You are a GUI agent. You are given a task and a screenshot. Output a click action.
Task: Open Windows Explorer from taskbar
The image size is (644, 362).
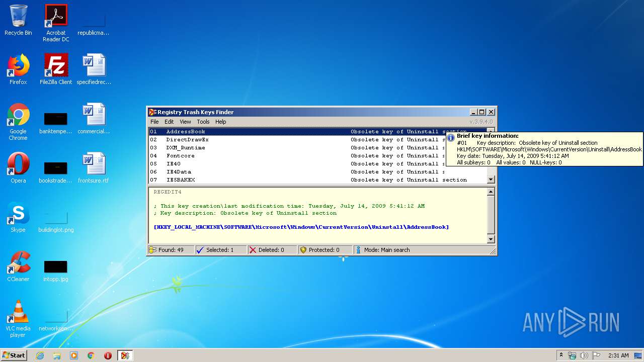tap(57, 355)
